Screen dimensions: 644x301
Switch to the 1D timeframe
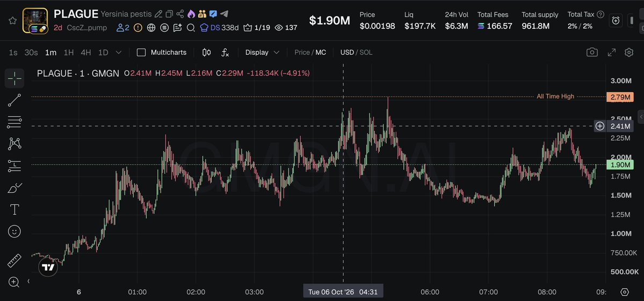[103, 53]
